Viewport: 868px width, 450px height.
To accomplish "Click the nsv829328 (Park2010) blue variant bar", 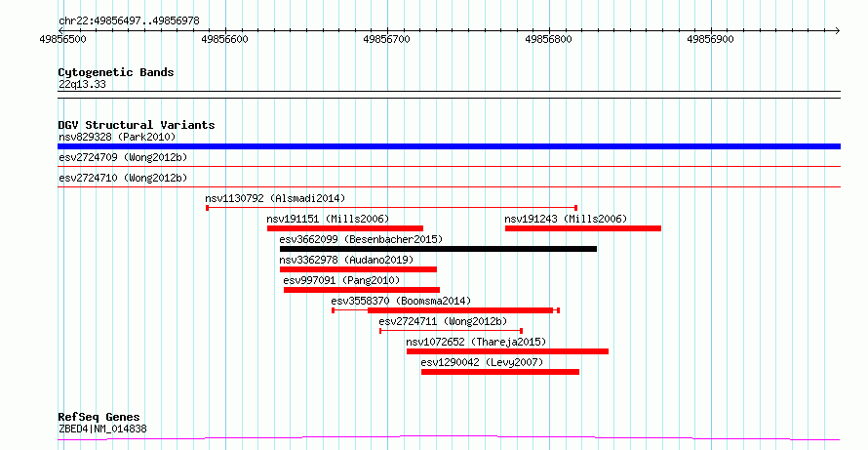I will click(449, 146).
